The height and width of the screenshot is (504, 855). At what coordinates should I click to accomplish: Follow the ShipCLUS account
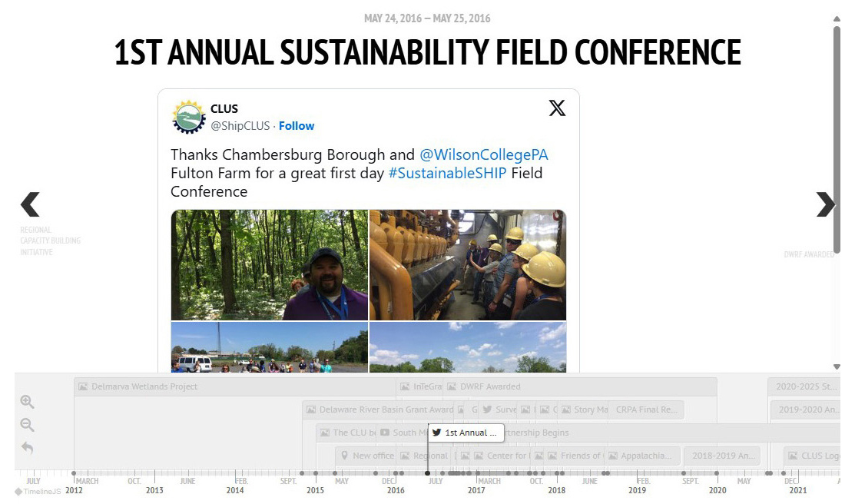coord(297,126)
